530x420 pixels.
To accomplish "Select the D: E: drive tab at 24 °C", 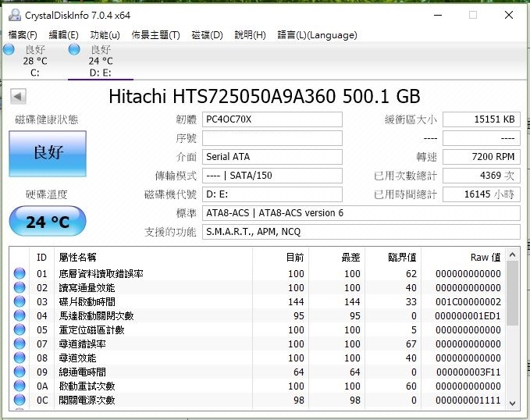I will point(101,61).
